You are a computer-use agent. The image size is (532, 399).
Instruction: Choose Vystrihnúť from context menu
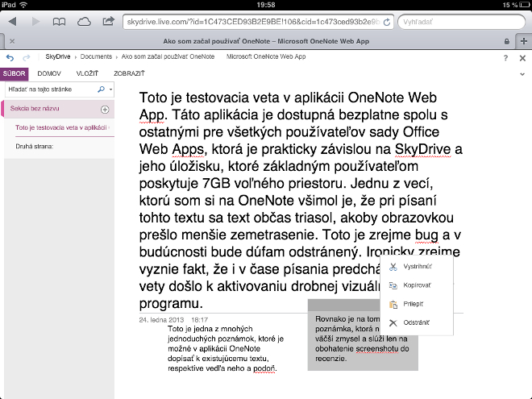coord(417,267)
